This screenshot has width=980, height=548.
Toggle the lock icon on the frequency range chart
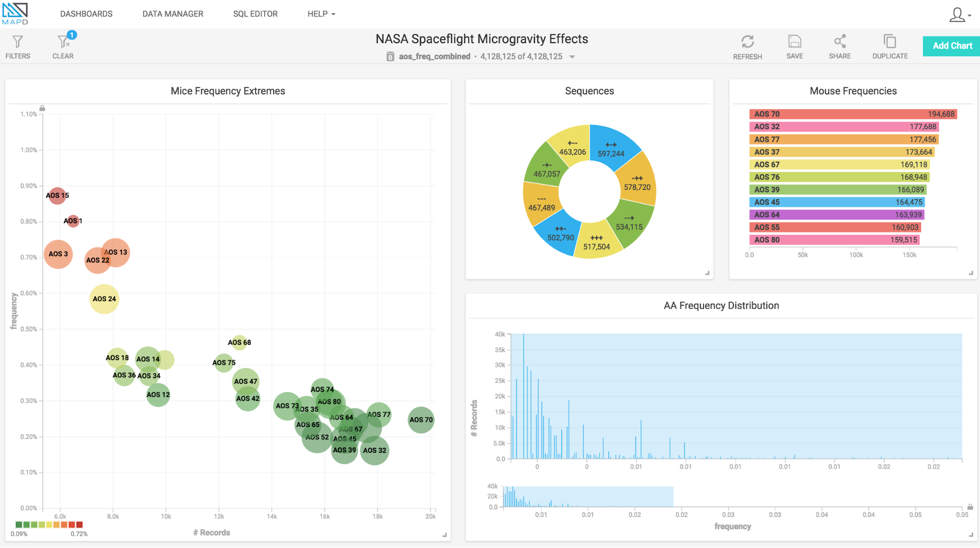pos(970,507)
